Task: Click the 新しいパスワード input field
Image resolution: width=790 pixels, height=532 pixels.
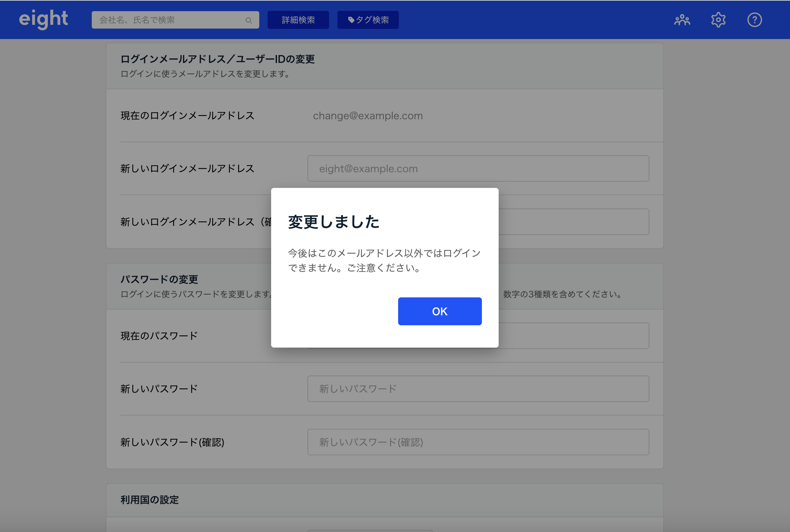Action: pyautogui.click(x=478, y=389)
